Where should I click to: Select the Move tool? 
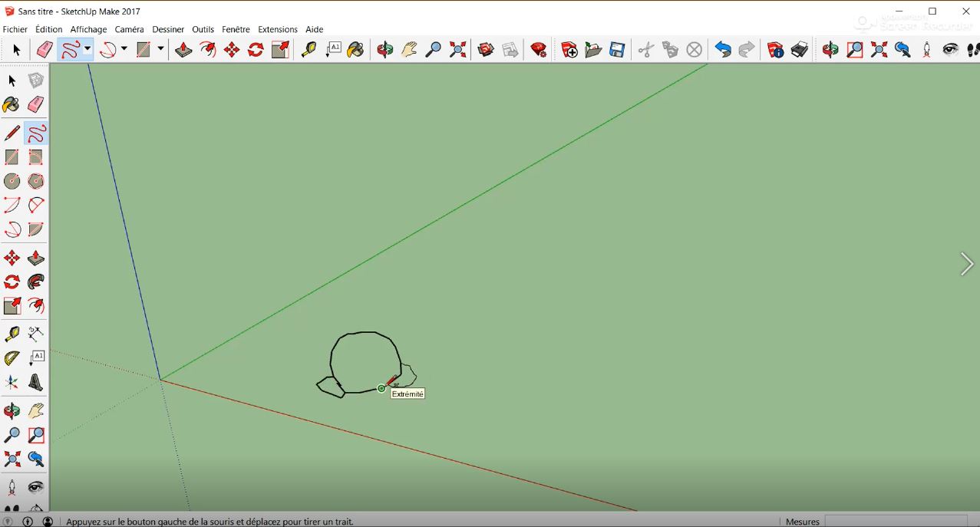(x=233, y=49)
